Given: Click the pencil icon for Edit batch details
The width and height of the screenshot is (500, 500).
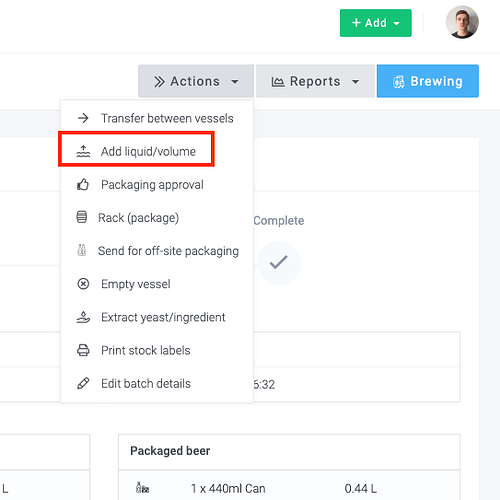Looking at the screenshot, I should click(83, 383).
